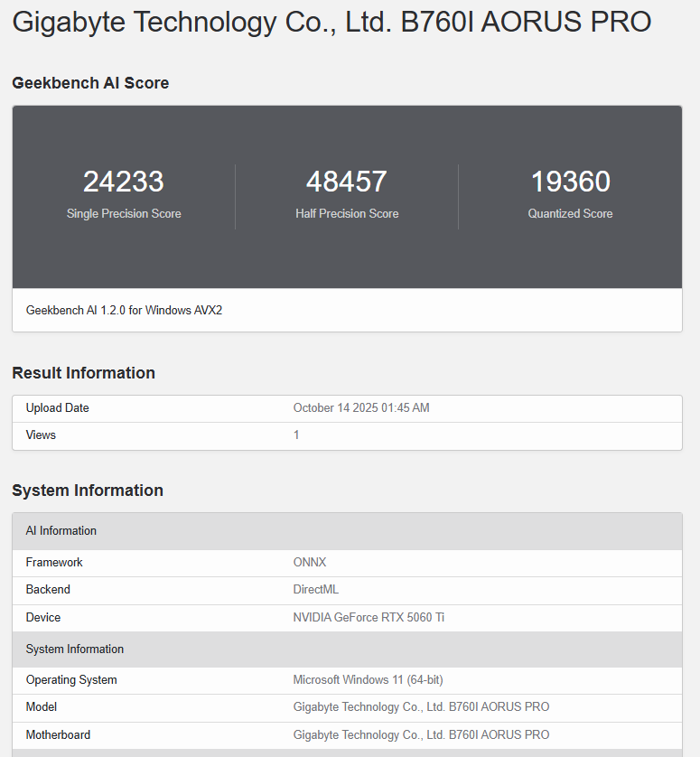Image resolution: width=700 pixels, height=757 pixels.
Task: Click the Framework row label
Action: point(54,563)
